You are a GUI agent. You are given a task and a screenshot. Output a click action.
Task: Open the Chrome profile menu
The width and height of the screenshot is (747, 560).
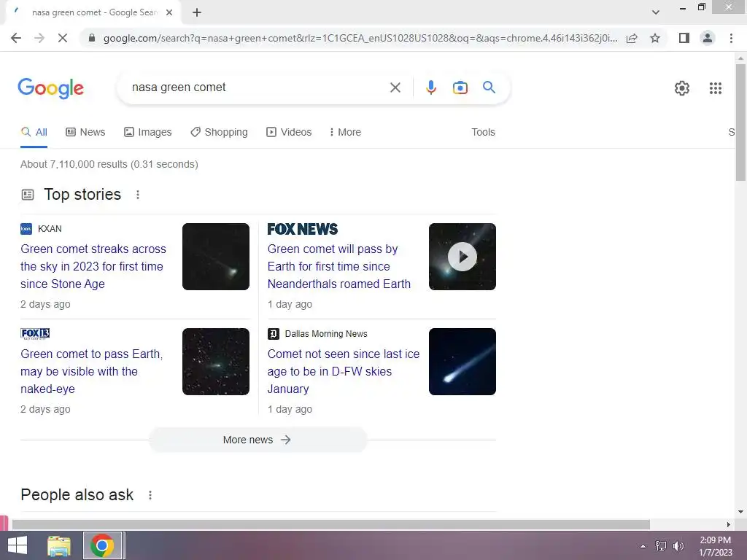(x=708, y=38)
